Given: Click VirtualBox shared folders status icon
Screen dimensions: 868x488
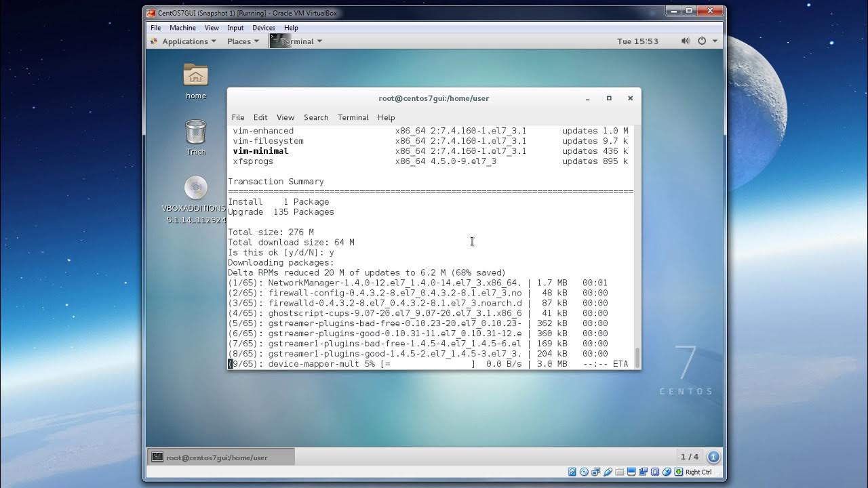Looking at the screenshot, I should pyautogui.click(x=620, y=472).
